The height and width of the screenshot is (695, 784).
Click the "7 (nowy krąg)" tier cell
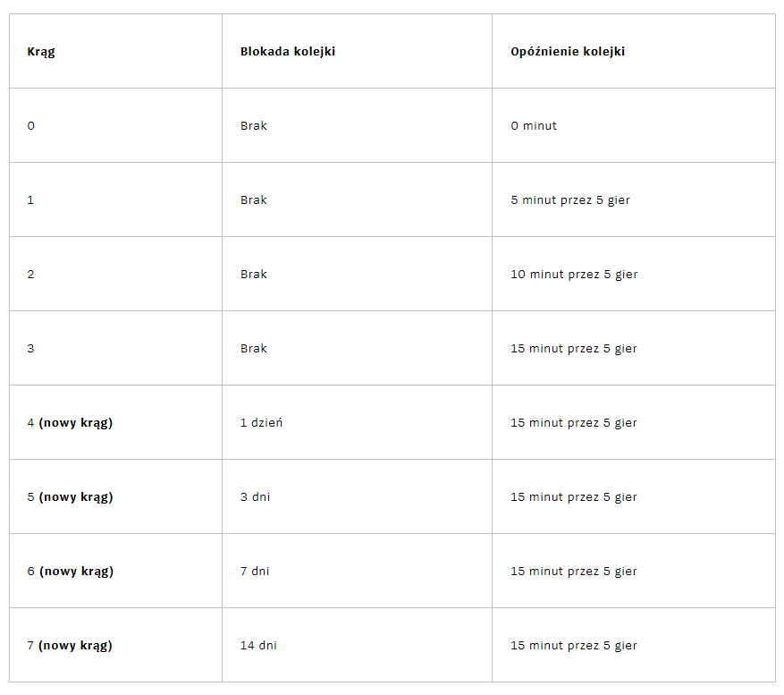coord(70,646)
